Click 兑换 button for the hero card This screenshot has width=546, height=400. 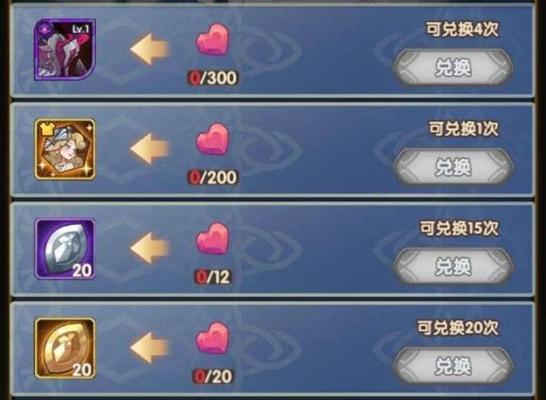[453, 67]
